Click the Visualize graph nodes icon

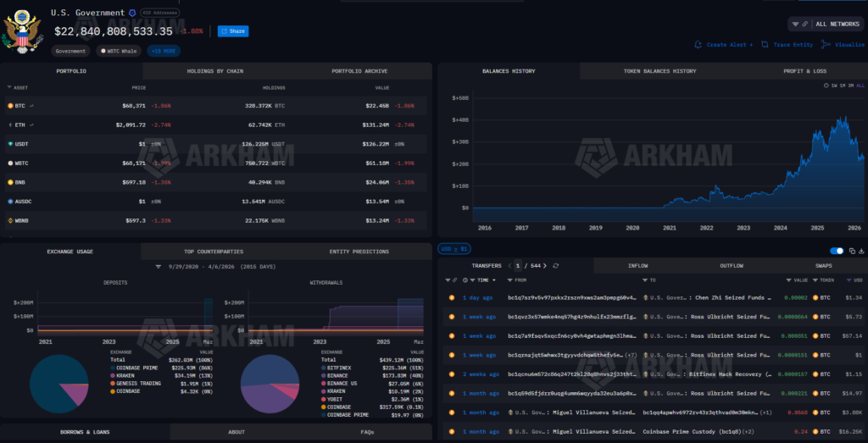click(826, 44)
